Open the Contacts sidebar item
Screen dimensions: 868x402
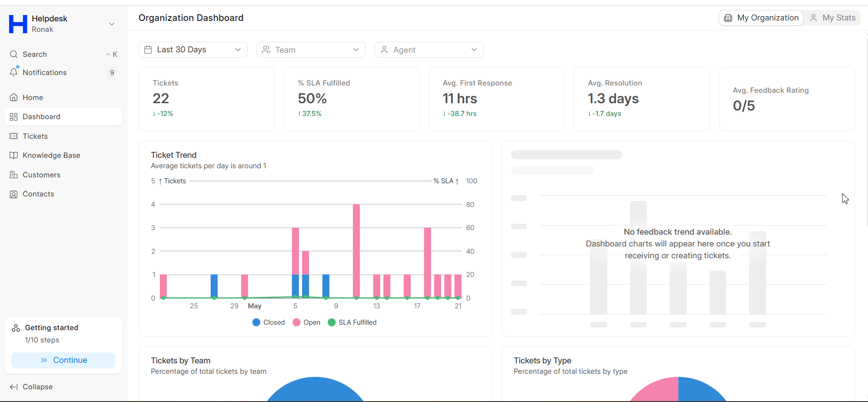pyautogui.click(x=64, y=194)
